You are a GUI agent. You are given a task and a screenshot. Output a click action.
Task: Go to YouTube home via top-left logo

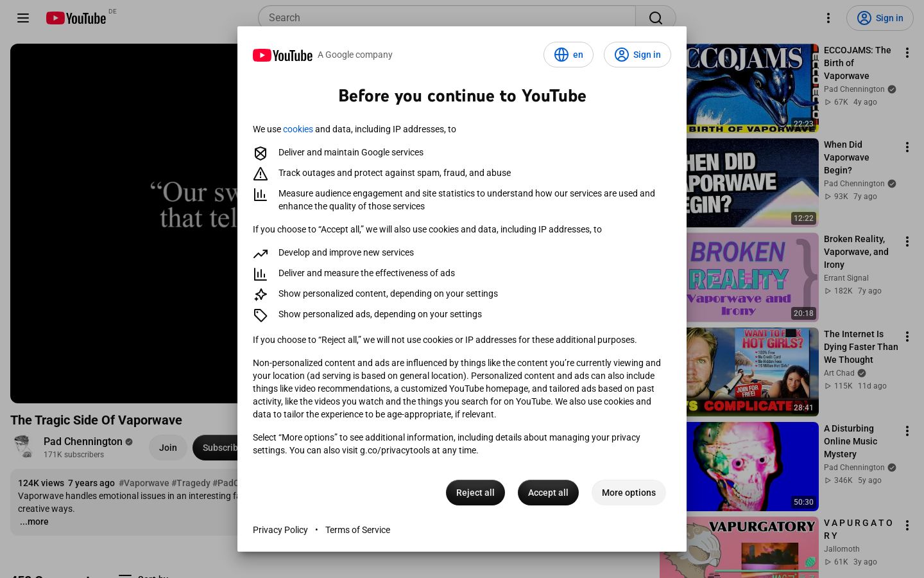coord(76,18)
